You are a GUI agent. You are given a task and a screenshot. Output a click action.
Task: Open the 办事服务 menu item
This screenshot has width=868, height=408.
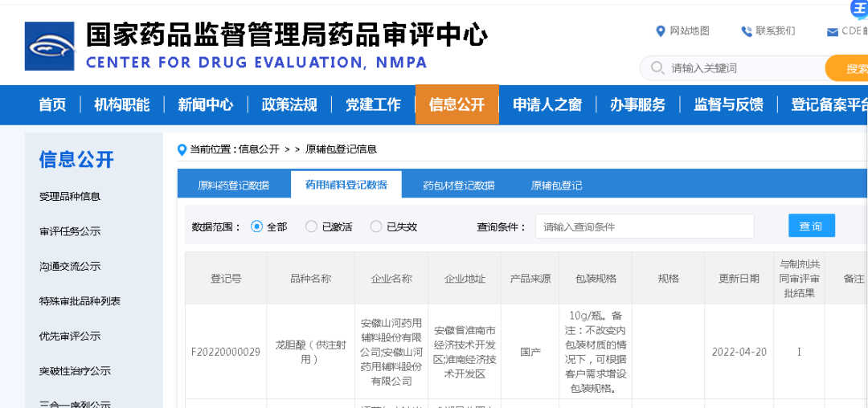coord(637,104)
